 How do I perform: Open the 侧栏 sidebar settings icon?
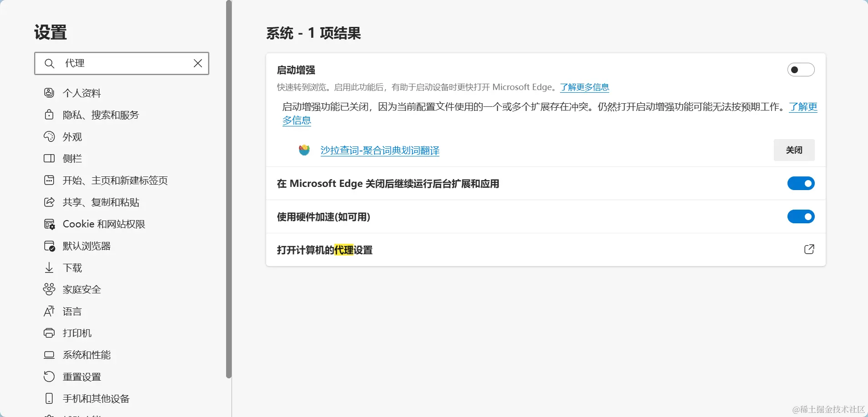49,158
